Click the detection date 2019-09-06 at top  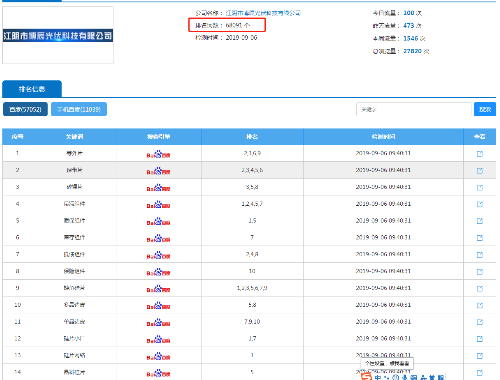click(242, 38)
